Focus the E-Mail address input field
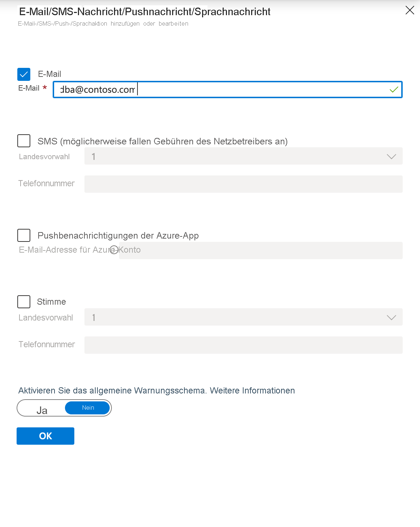 point(228,90)
